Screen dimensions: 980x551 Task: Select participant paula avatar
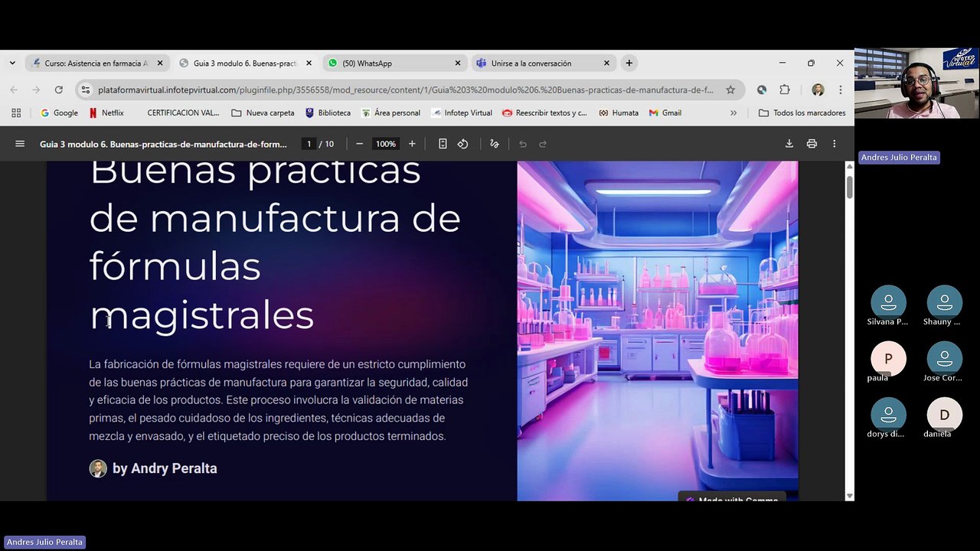[888, 358]
